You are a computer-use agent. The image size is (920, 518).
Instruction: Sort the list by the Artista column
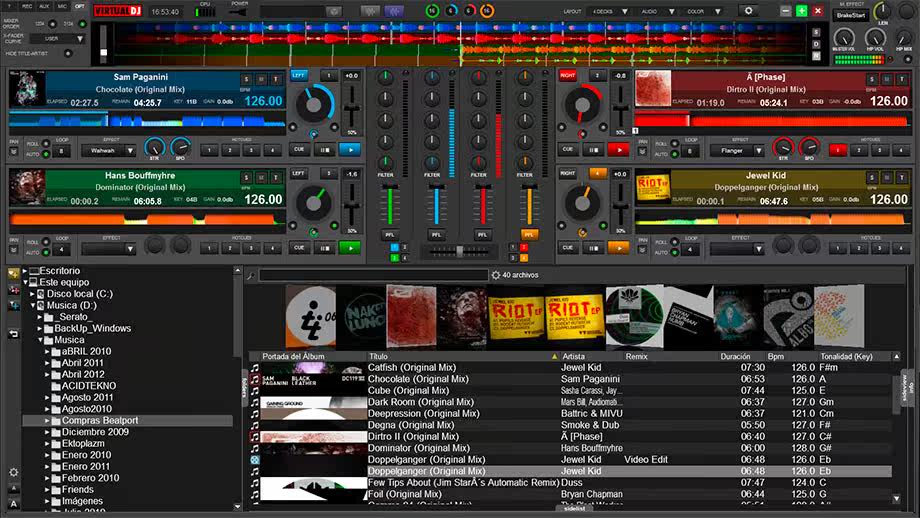click(x=573, y=356)
